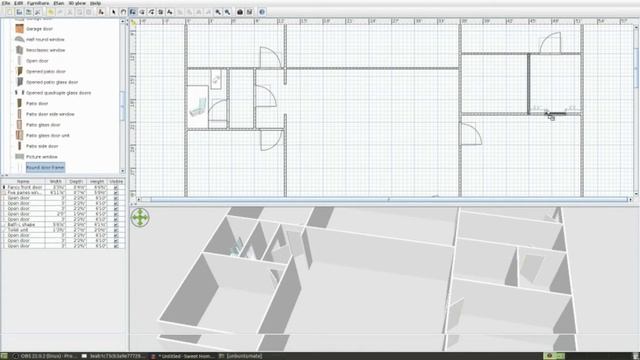The height and width of the screenshot is (360, 640).
Task: Select Patio door catalog item
Action: point(37,104)
